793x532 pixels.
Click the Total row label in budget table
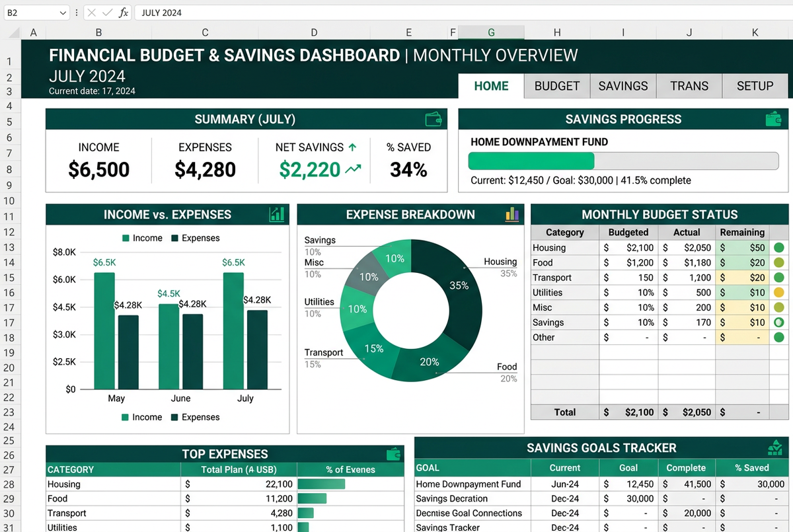coord(565,412)
